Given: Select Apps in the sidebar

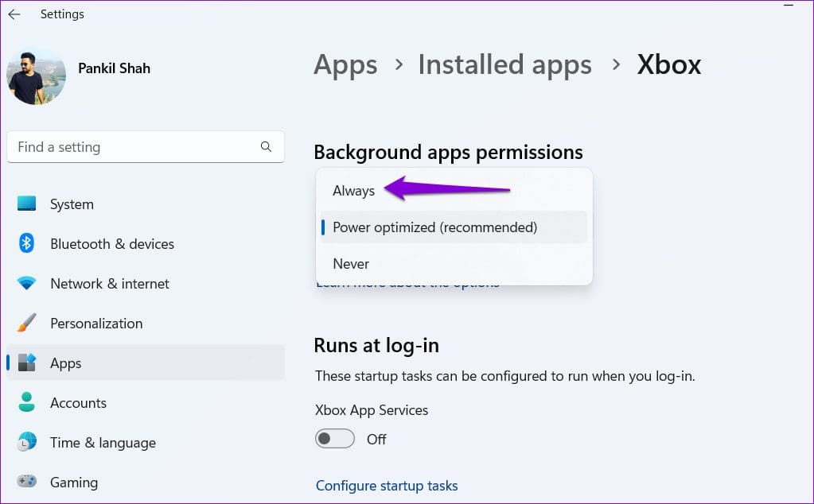Looking at the screenshot, I should click(x=146, y=362).
